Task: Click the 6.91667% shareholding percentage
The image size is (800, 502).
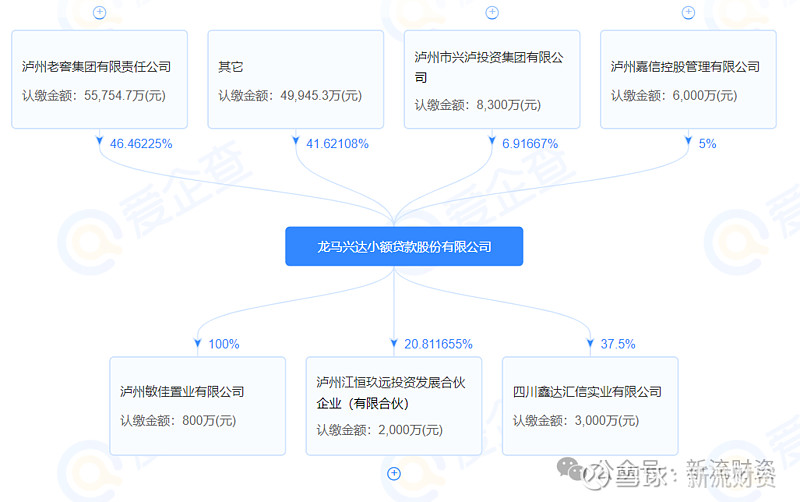Action: 530,144
